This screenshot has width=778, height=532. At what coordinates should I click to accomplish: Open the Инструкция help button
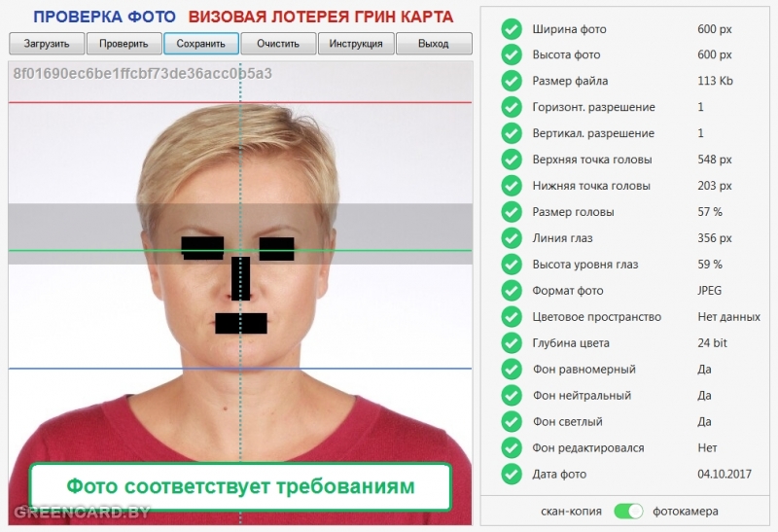(x=356, y=44)
